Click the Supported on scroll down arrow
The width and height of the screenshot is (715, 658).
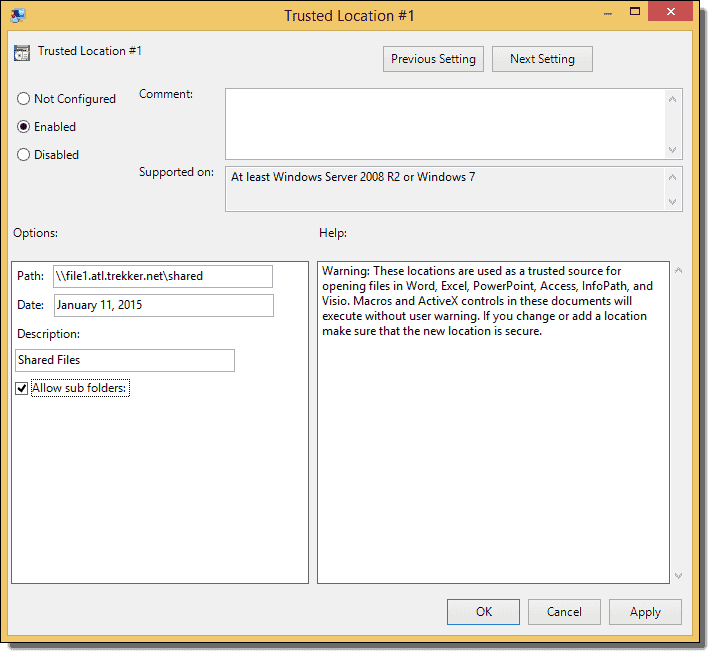point(673,202)
